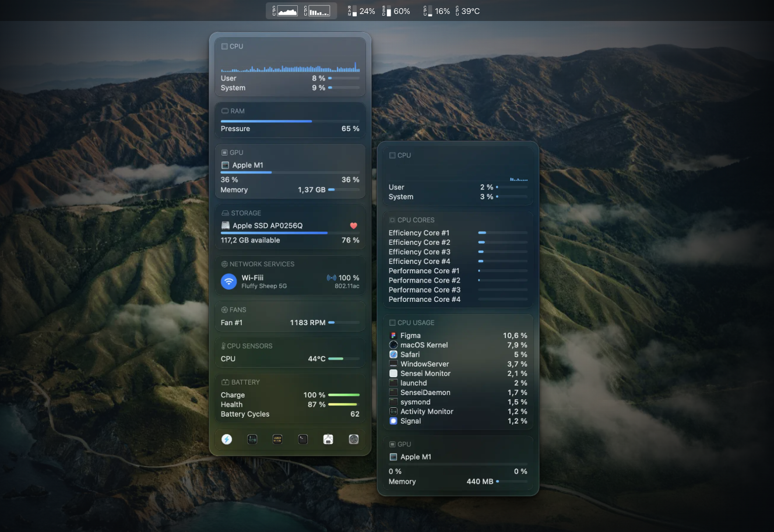Click the STORAGE section header icon
This screenshot has width=774, height=532.
pyautogui.click(x=225, y=213)
